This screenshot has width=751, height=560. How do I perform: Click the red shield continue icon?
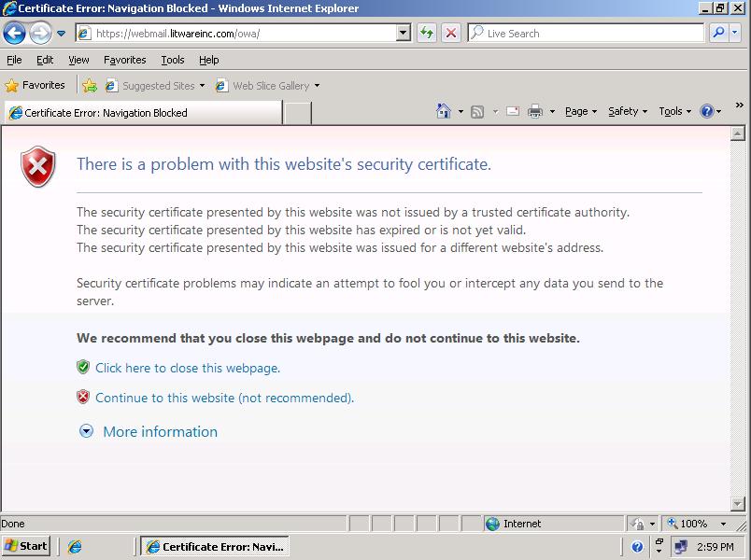83,397
